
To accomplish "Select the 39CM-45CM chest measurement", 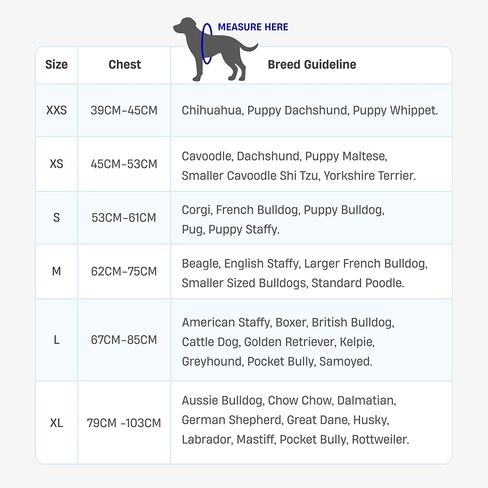I will click(124, 110).
